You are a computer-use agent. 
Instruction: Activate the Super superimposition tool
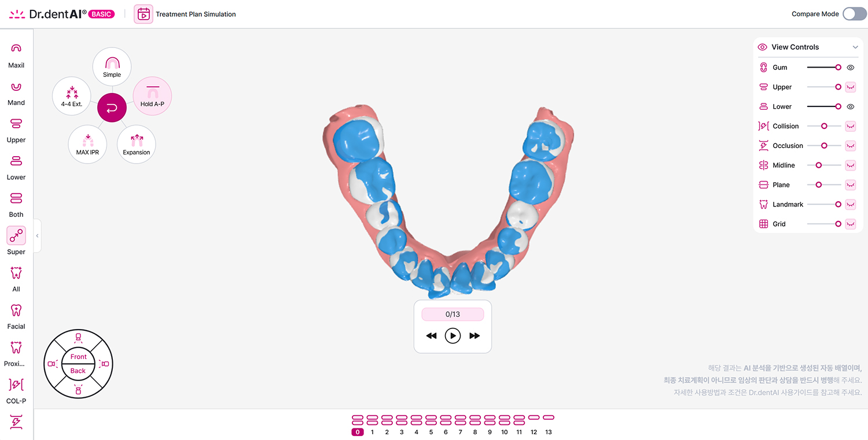(16, 235)
